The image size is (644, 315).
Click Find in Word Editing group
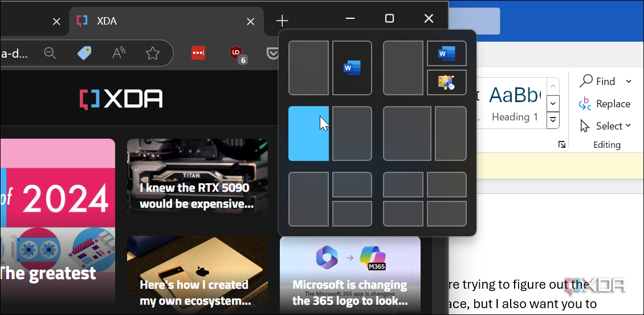(x=598, y=82)
